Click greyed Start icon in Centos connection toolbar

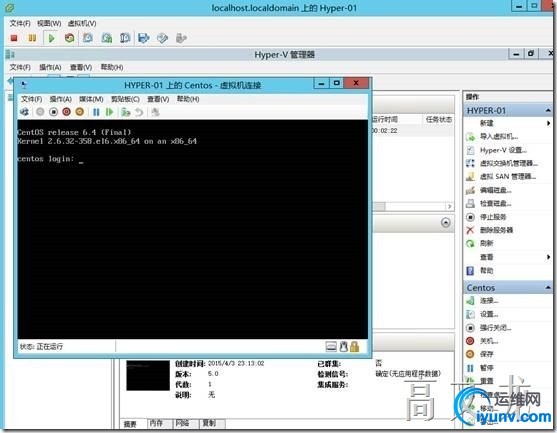tap(40, 112)
